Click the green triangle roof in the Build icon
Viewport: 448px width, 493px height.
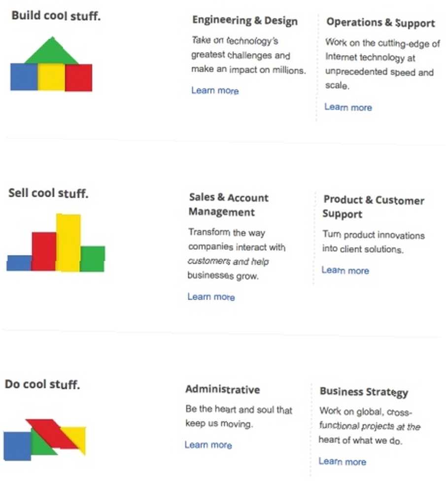click(x=52, y=51)
